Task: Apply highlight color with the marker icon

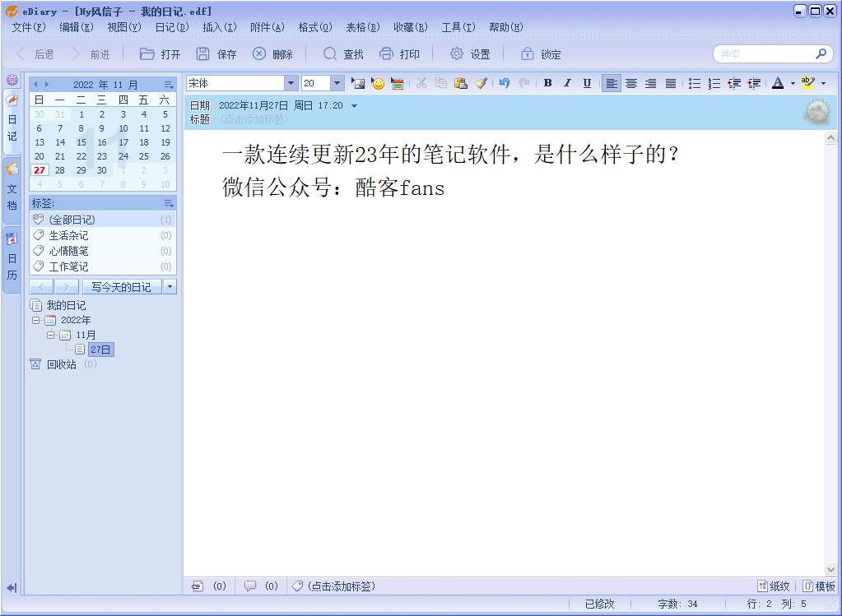Action: 807,83
